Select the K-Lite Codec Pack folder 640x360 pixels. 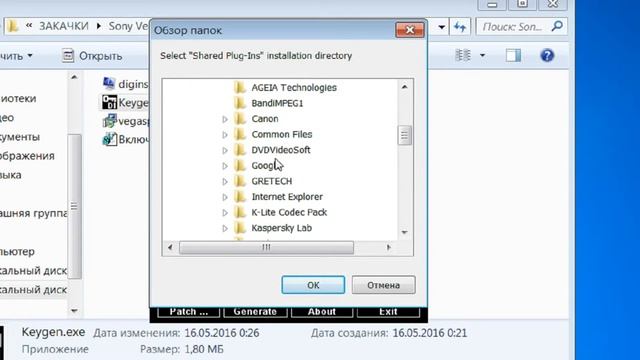[x=289, y=212]
